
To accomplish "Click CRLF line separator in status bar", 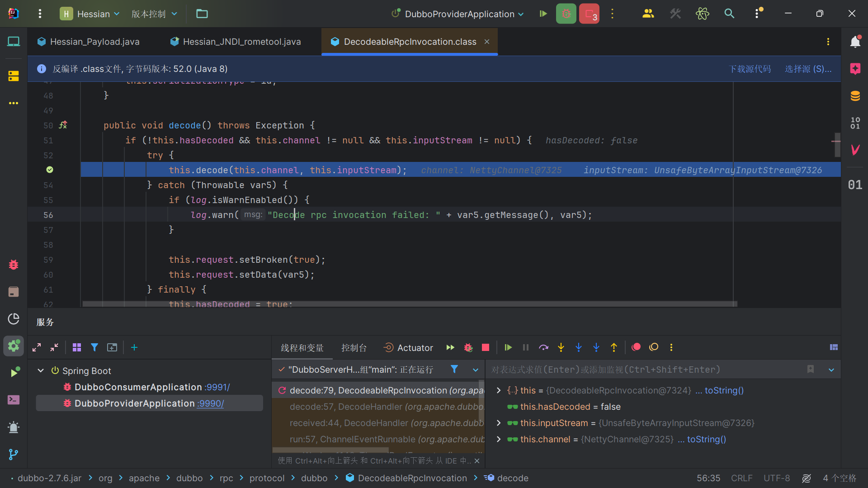I will click(x=741, y=478).
